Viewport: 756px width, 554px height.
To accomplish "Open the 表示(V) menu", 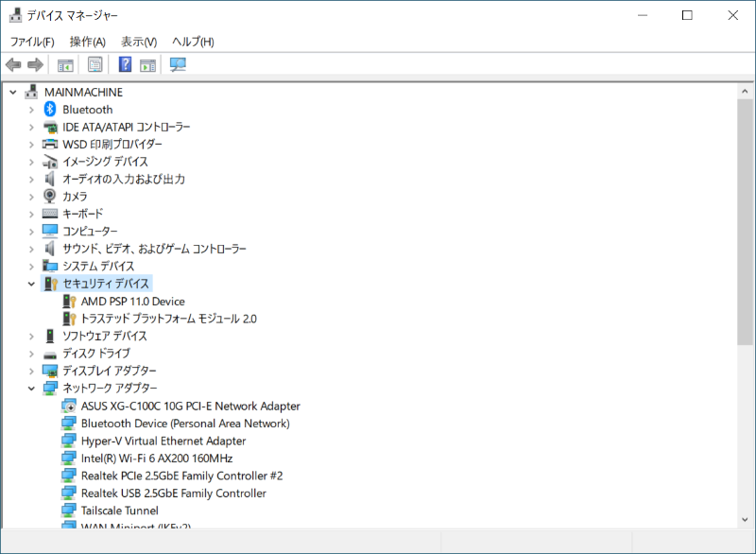I will (139, 42).
